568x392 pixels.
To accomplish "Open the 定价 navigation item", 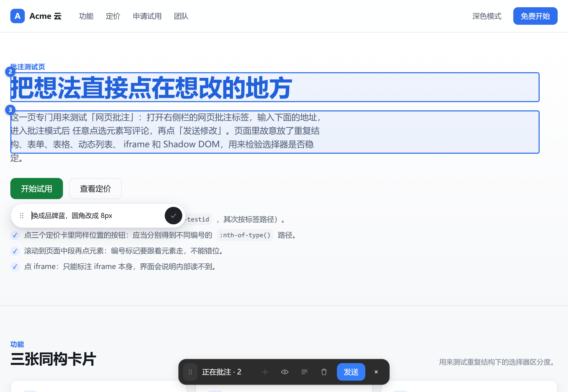I will (x=113, y=16).
